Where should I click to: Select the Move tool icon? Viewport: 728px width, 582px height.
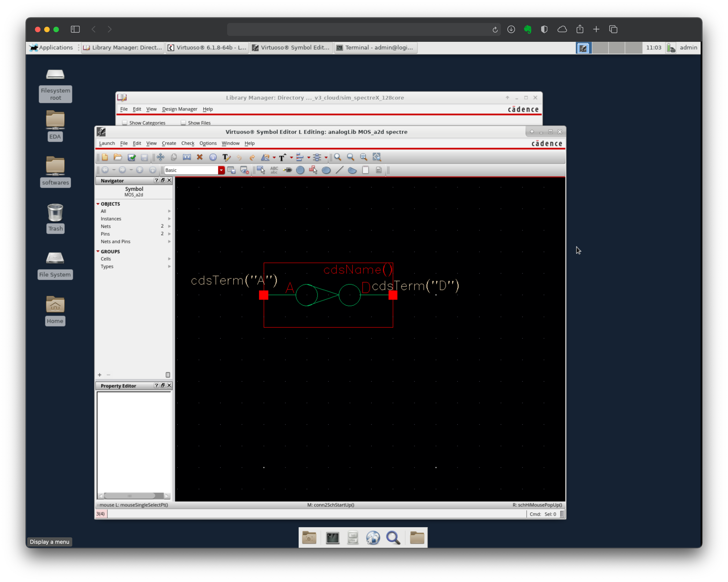tap(160, 157)
